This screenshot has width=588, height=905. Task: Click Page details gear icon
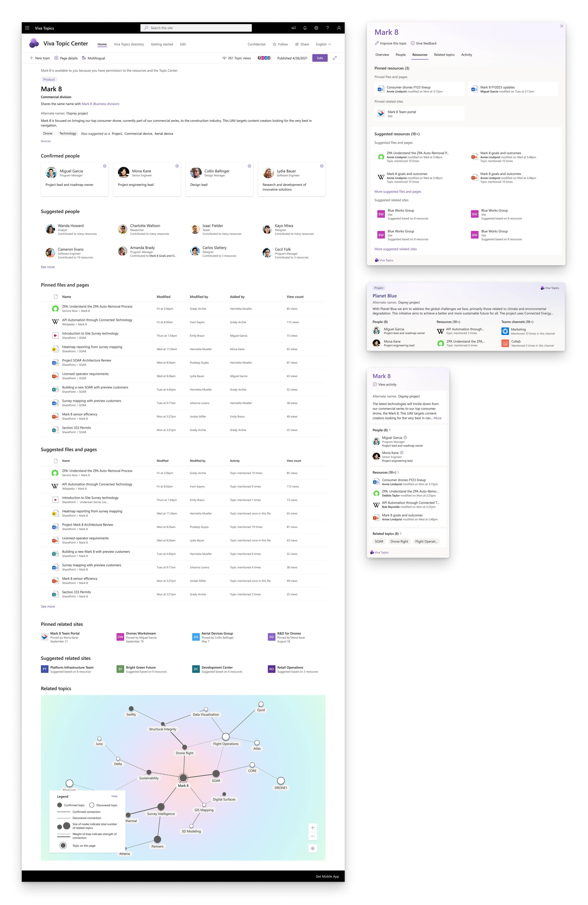coord(56,58)
